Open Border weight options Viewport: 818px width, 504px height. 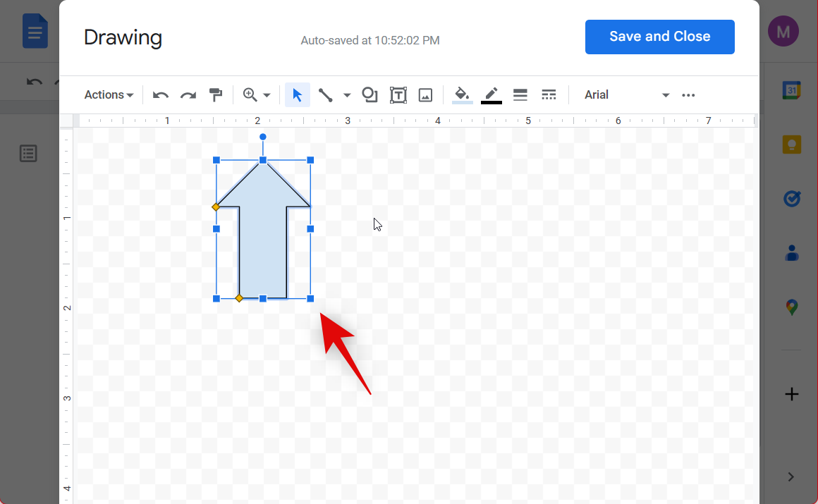click(520, 95)
